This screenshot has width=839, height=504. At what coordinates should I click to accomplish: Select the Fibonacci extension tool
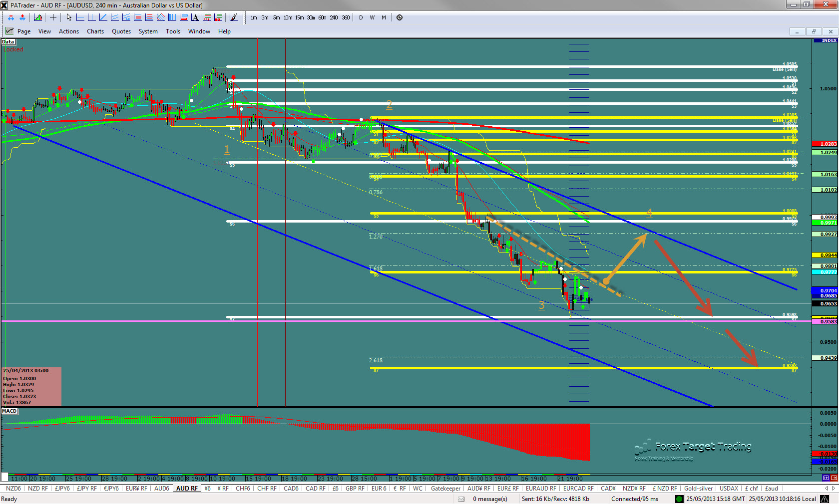tap(149, 17)
